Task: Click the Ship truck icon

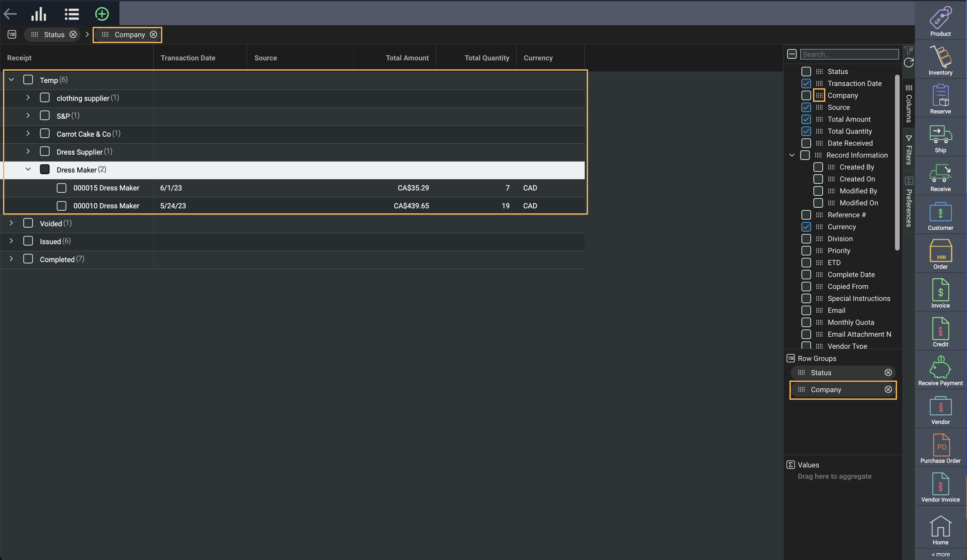Action: click(940, 138)
